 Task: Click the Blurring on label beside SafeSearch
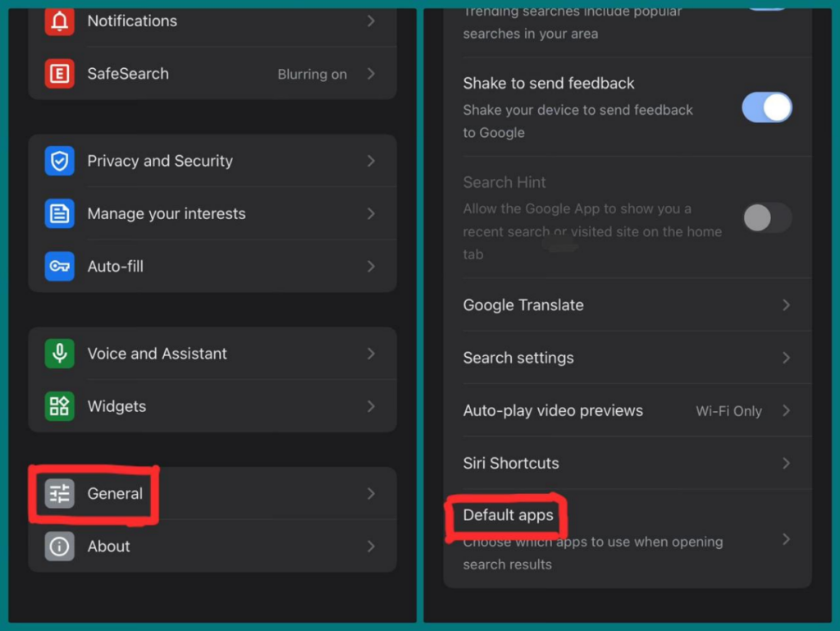point(312,74)
